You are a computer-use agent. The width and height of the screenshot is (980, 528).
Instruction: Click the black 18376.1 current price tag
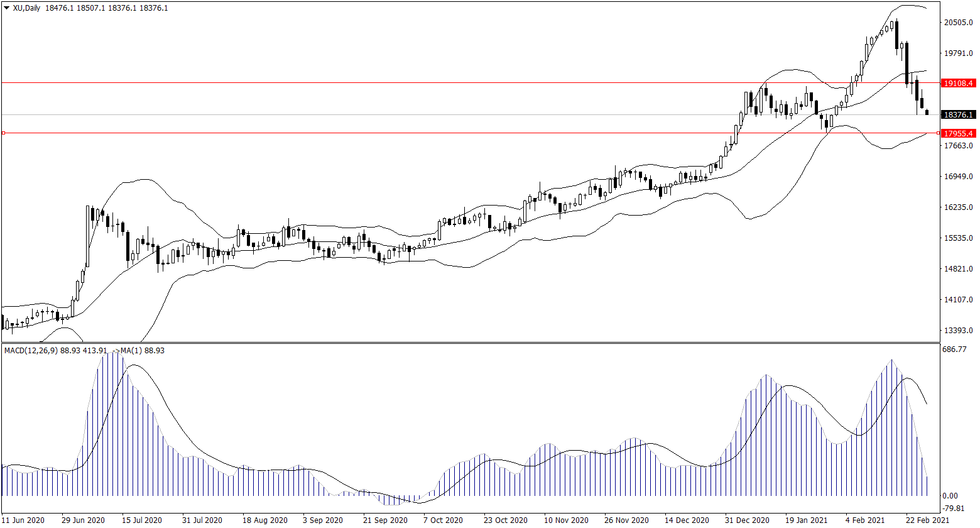(x=958, y=115)
